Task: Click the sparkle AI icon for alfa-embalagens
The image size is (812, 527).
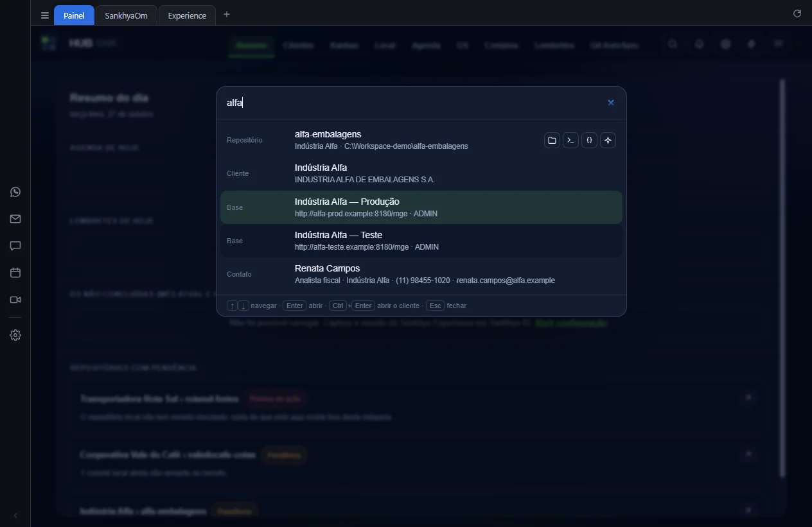Action: [608, 140]
